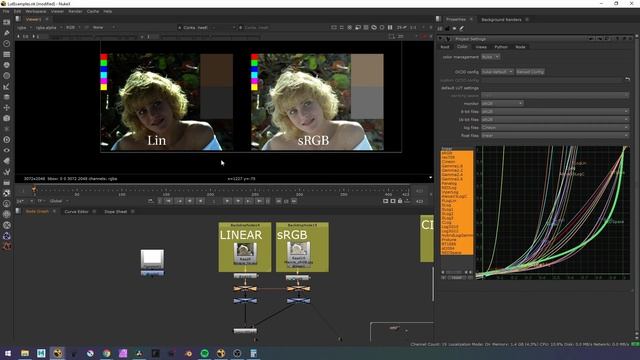Click the Reload Config button

tap(530, 71)
